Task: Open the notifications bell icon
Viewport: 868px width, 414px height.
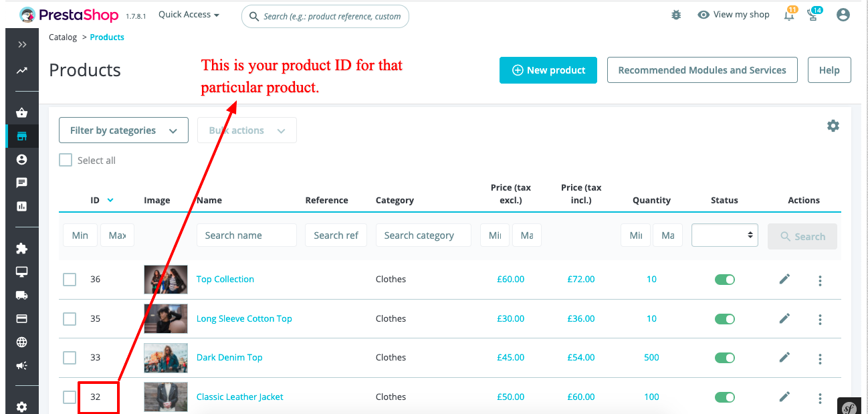Action: [x=789, y=15]
